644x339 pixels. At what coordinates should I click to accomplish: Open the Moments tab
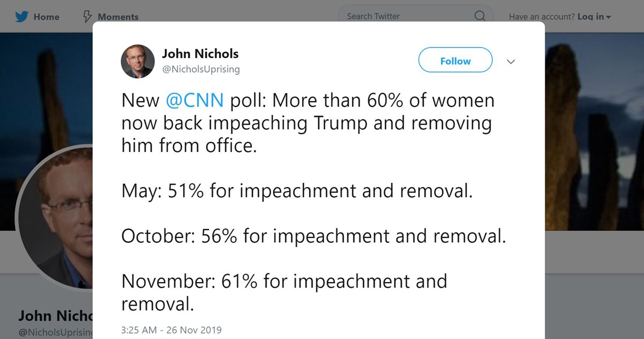click(118, 17)
